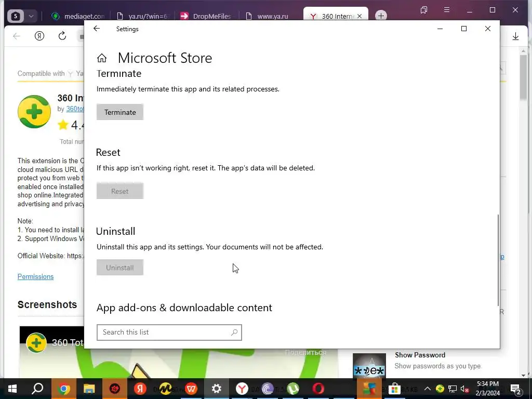Open the notification center with 2 alerts
Screen dimensions: 532x399
click(x=516, y=389)
